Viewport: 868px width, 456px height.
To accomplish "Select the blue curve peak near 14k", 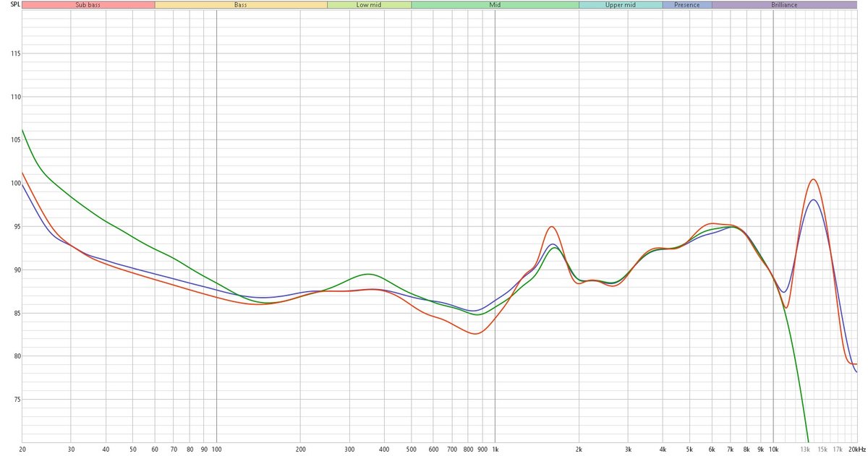I will (814, 200).
